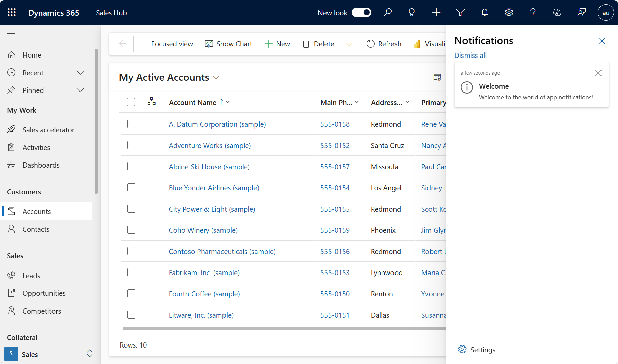Open the 'au' user account avatar
This screenshot has height=364, width=618.
click(x=606, y=13)
